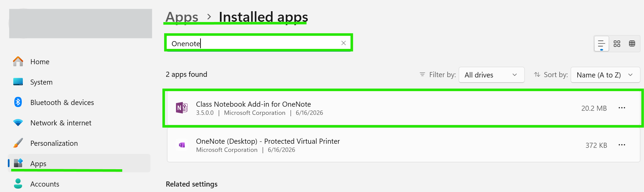Switch to table view layout
The width and height of the screenshot is (644, 192).
(632, 43)
